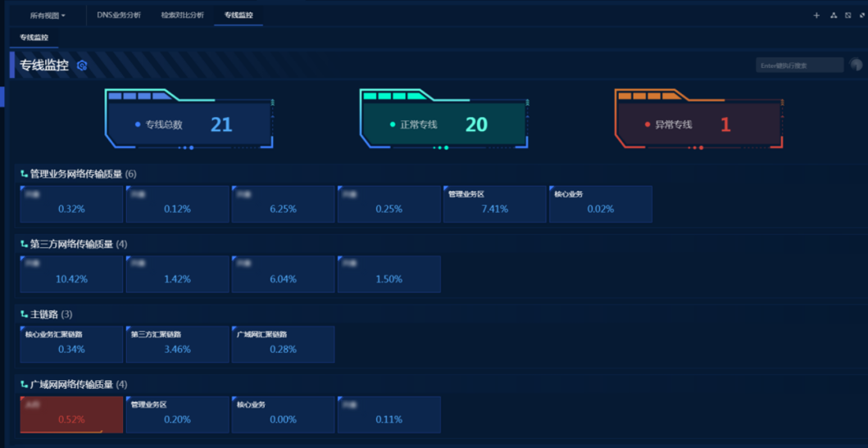Click the link icon beside 主链路
Image resolution: width=868 pixels, height=448 pixels.
[x=24, y=315]
